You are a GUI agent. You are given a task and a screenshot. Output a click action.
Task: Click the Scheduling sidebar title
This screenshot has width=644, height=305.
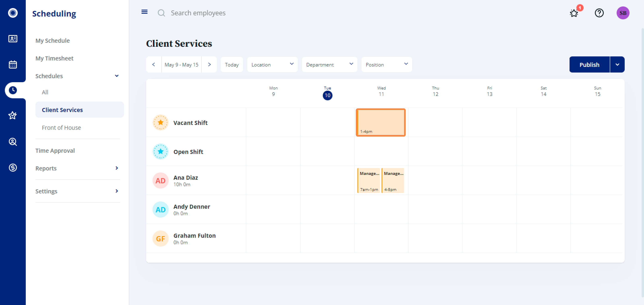coord(54,13)
